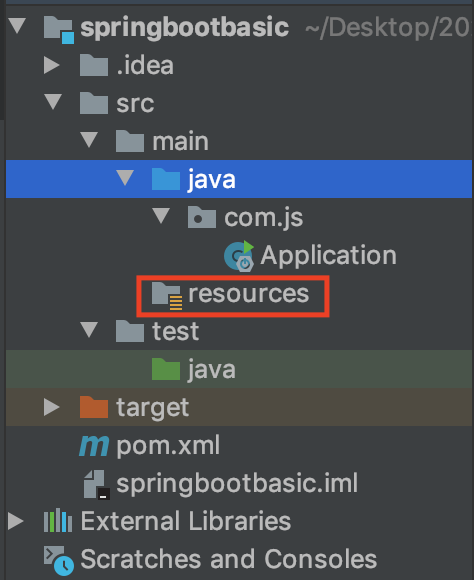Click the com.js package icon

tap(202, 217)
